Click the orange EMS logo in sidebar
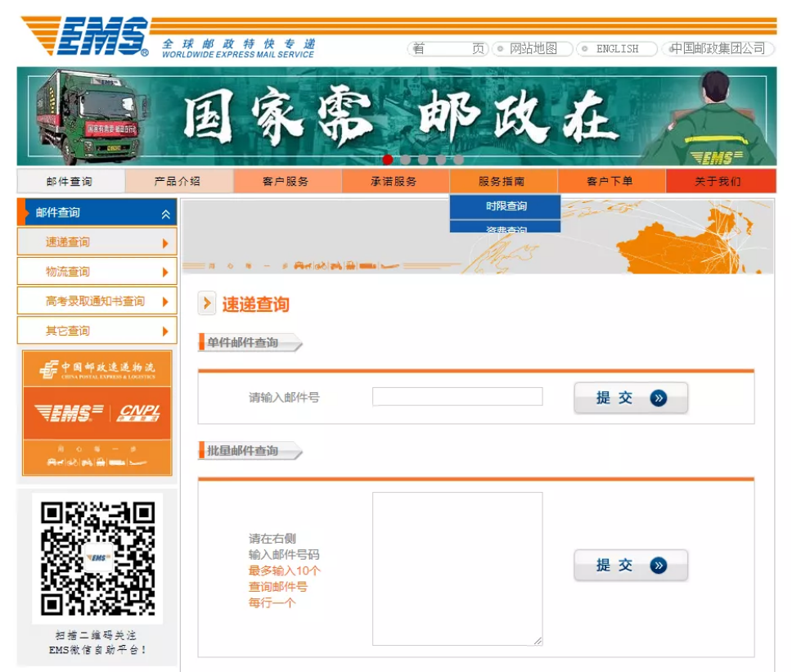The image size is (792, 672). (70, 413)
